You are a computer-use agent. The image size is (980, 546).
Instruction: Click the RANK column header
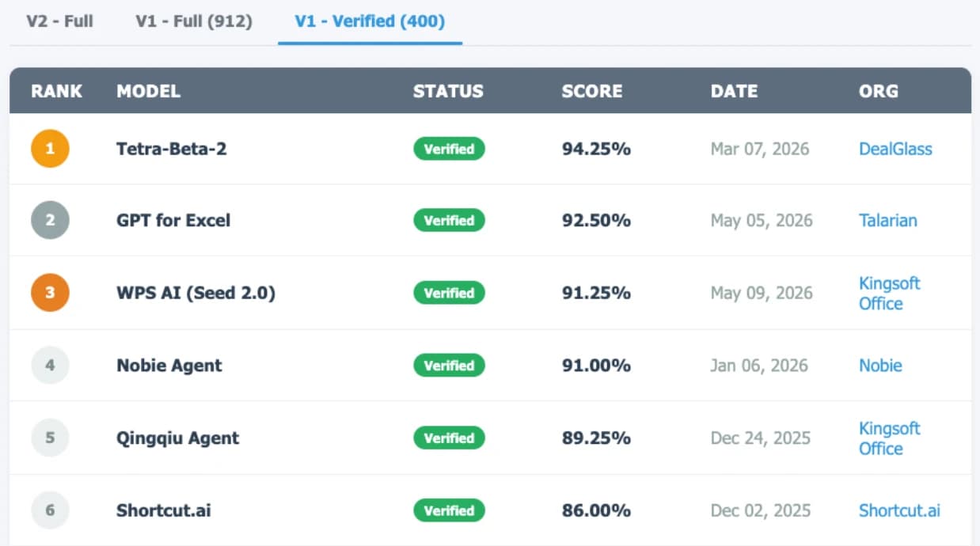56,91
